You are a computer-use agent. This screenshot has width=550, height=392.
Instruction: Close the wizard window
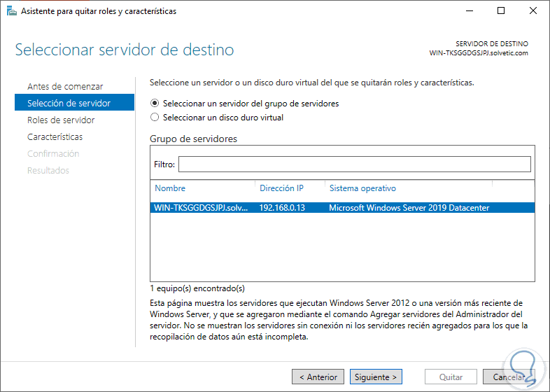[533, 11]
